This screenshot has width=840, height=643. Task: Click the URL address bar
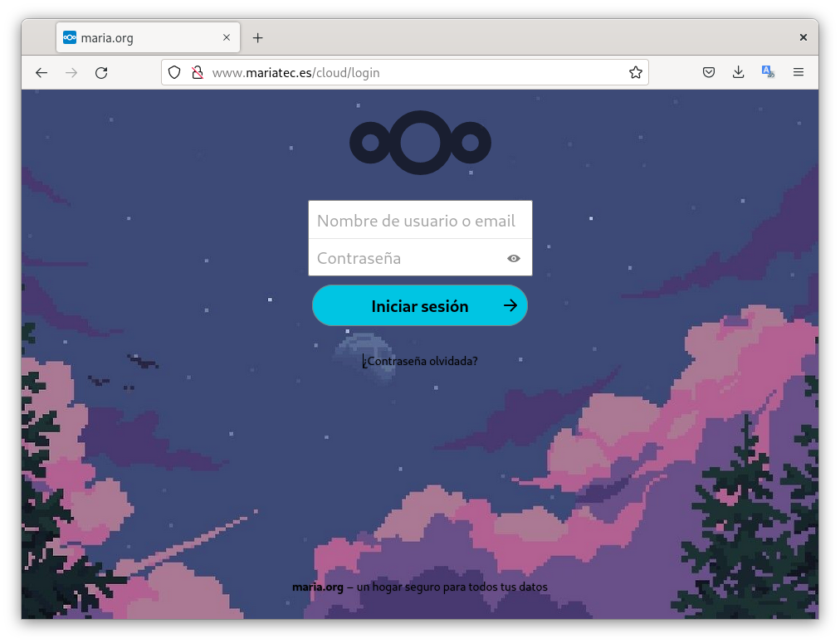click(x=415, y=73)
